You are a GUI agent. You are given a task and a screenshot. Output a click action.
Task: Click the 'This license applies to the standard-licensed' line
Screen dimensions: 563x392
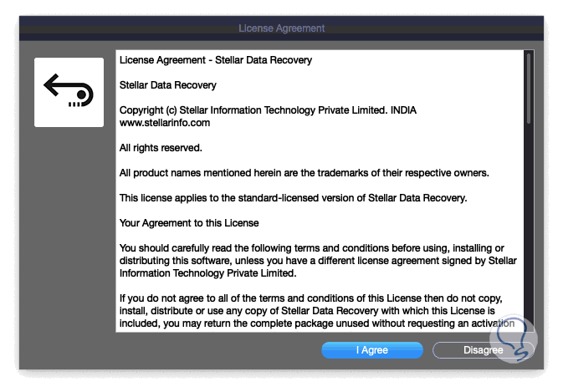(x=293, y=198)
